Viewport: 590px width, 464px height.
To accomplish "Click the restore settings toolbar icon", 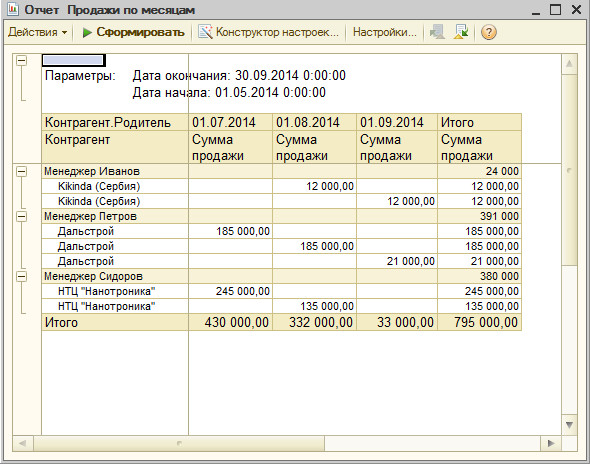I will (x=461, y=32).
